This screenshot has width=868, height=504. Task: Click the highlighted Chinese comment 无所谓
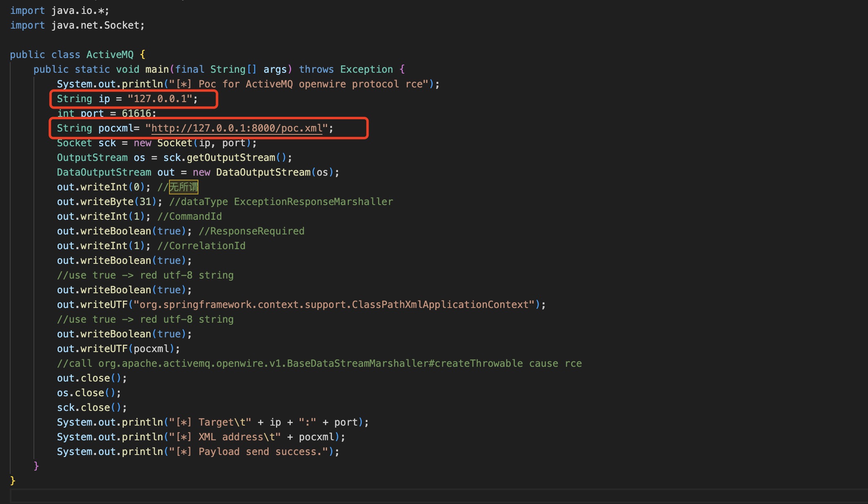[183, 187]
